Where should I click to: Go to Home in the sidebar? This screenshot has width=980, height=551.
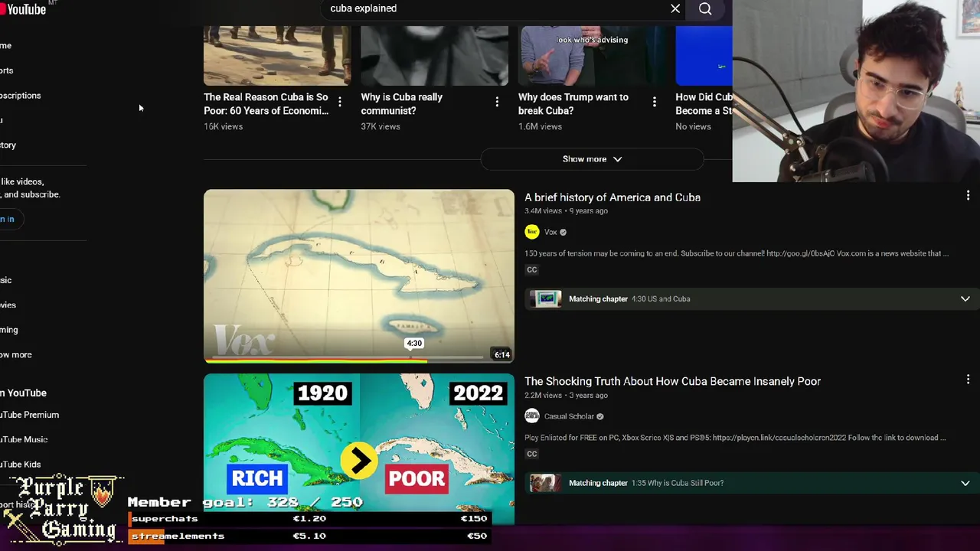coord(6,46)
